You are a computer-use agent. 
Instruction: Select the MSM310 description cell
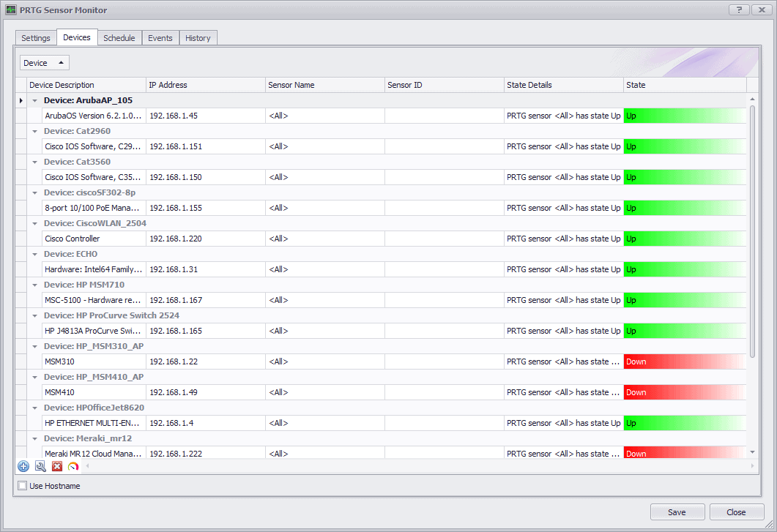coord(94,361)
